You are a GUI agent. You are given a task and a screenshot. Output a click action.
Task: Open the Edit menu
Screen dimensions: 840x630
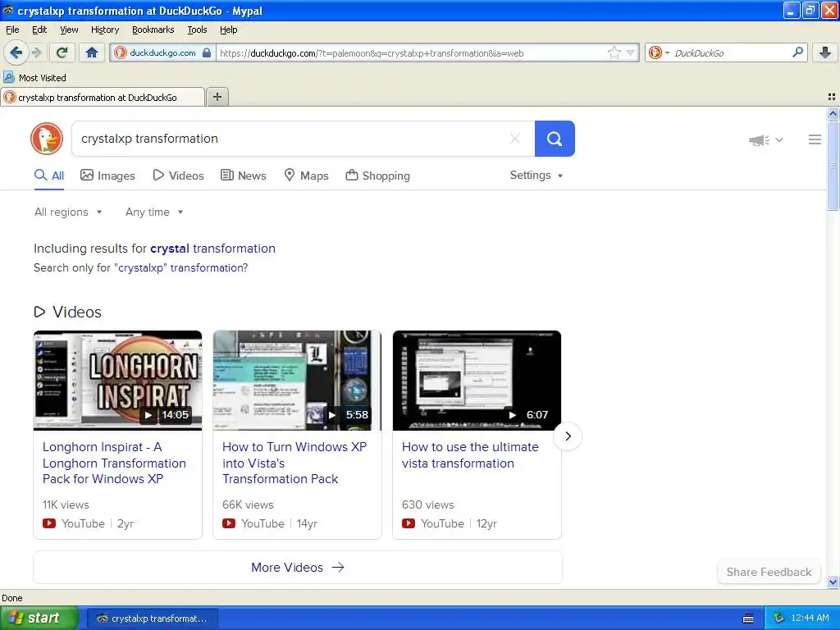click(39, 30)
